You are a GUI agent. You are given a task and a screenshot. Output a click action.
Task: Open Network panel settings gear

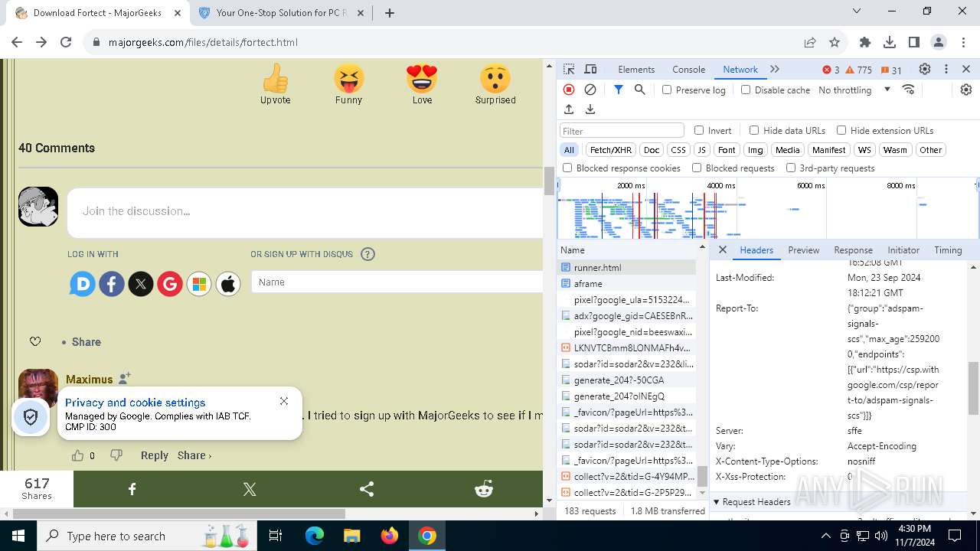point(966,90)
